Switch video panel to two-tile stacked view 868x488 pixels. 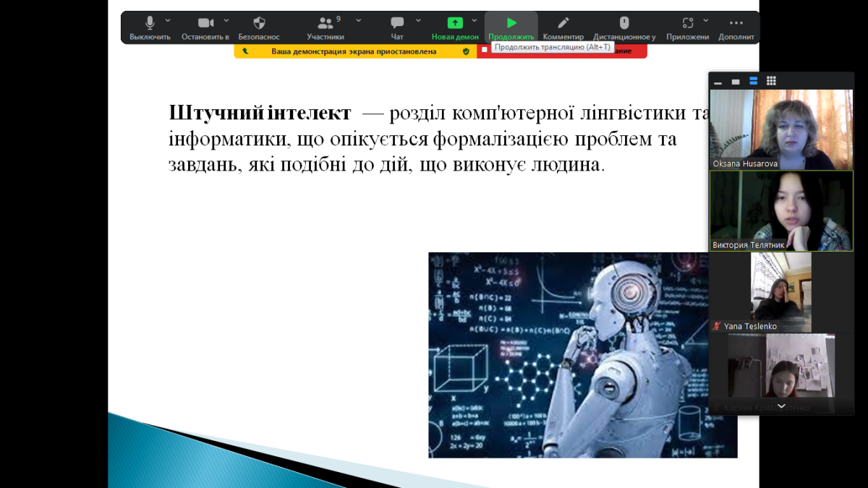click(x=753, y=81)
